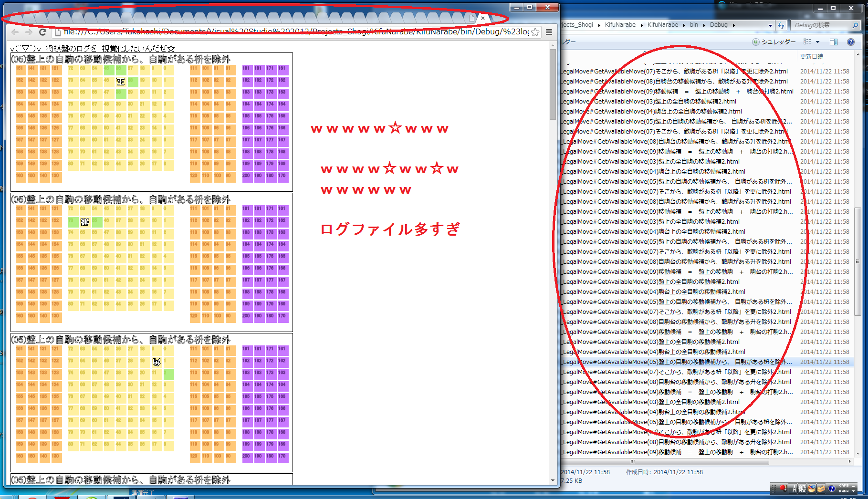
Task: Click the Explorer horizontal scroll-right arrow
Action: click(850, 461)
